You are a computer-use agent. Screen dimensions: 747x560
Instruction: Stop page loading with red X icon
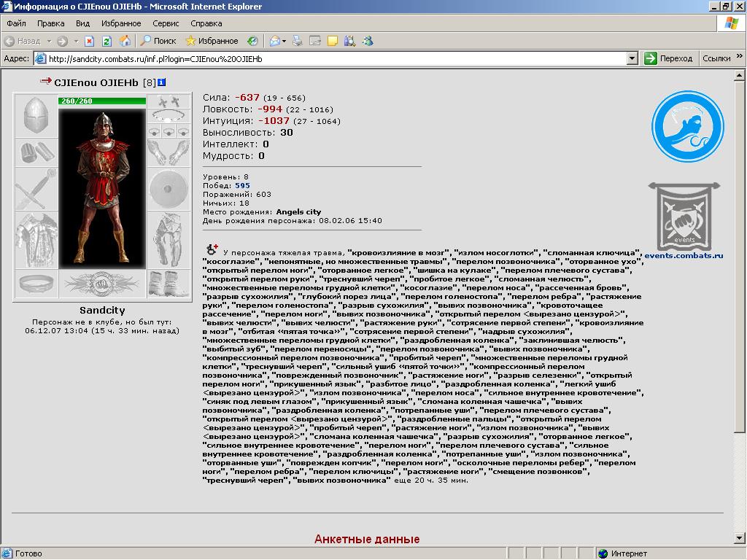[x=89, y=41]
